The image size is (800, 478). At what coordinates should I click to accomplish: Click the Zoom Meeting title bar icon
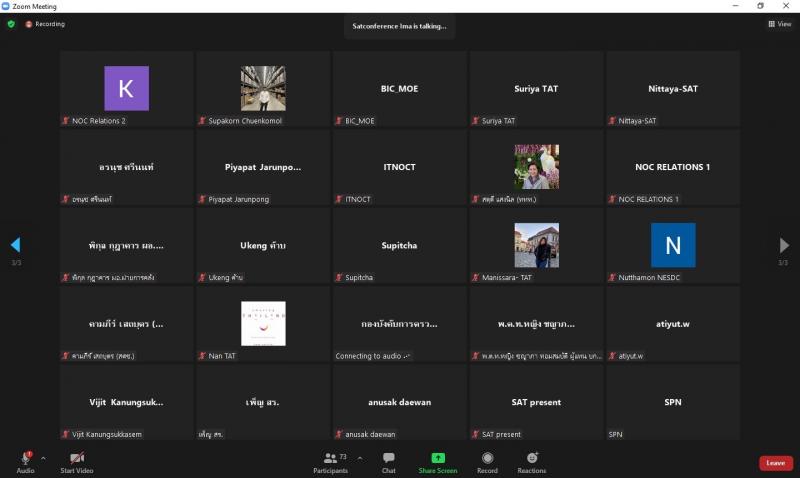point(6,6)
